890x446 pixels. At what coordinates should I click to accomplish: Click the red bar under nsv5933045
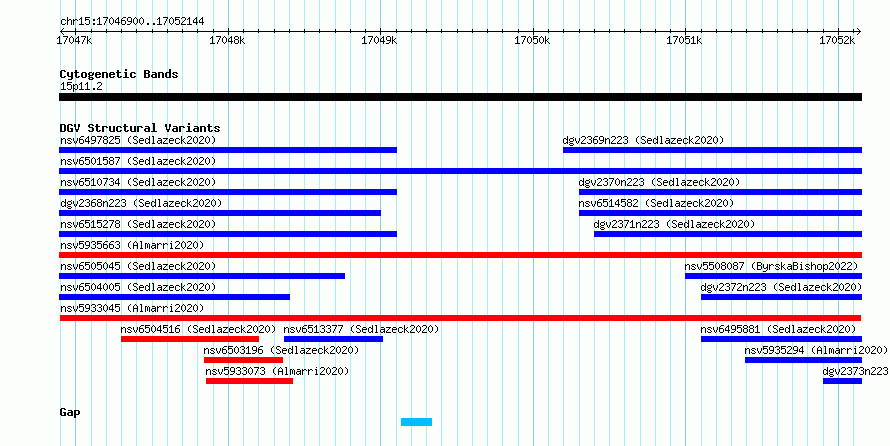[460, 318]
